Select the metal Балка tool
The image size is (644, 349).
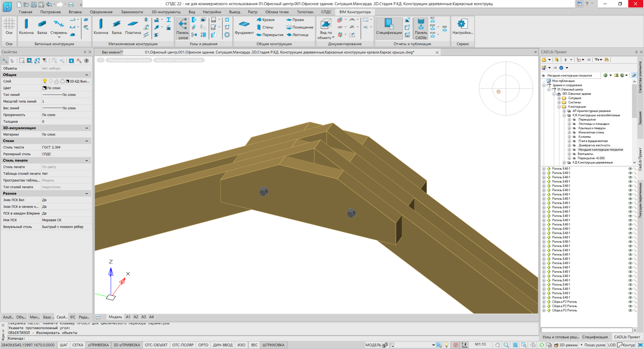coord(117,24)
